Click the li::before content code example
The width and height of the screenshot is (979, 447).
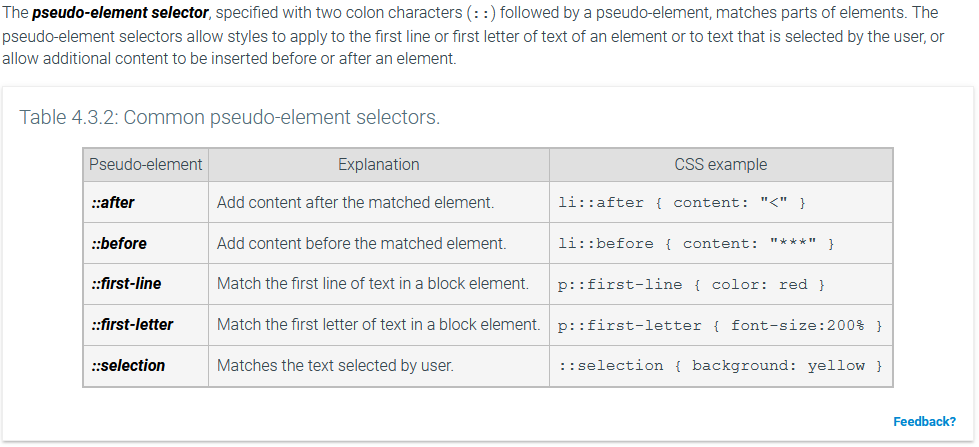[x=696, y=243]
